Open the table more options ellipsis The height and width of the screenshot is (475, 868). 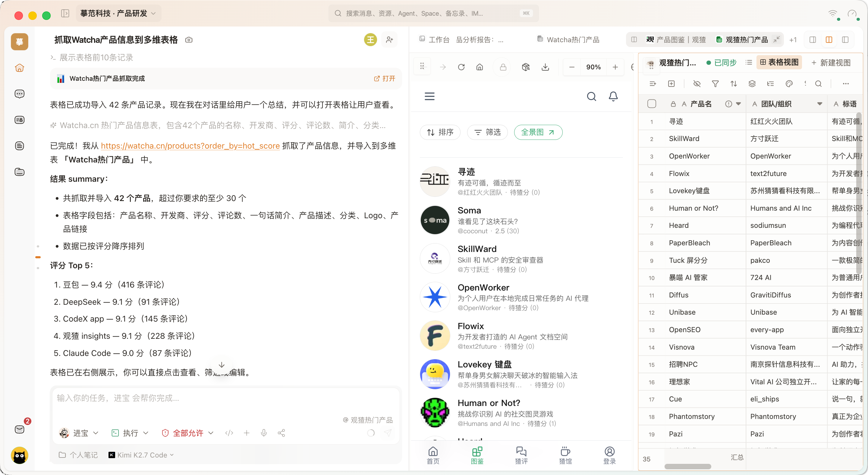(846, 83)
